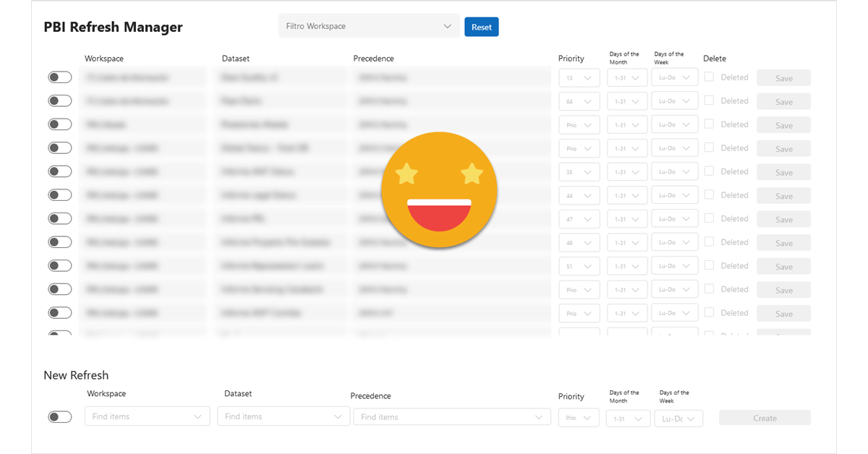
Task: Open the Priority dropdown showing 64
Action: (579, 100)
